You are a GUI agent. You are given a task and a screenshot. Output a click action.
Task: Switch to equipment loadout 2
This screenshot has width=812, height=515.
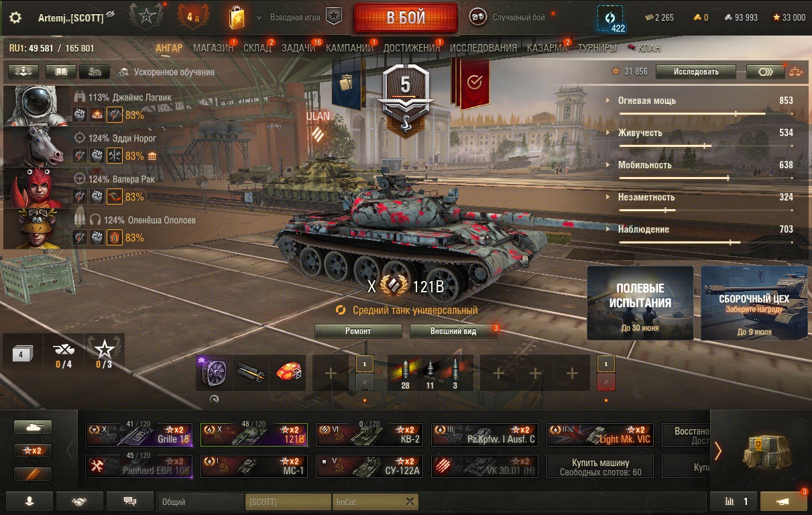pos(364,382)
